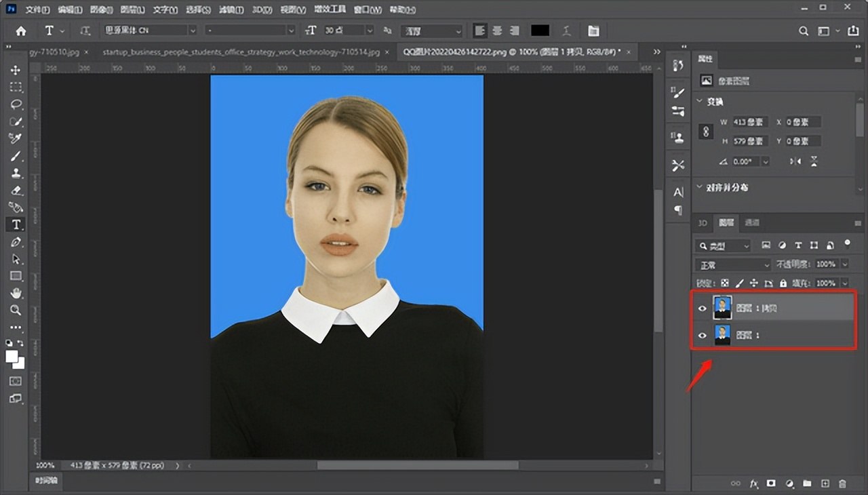Click the W width field 413 像素
This screenshot has height=495, width=868.
pos(749,122)
